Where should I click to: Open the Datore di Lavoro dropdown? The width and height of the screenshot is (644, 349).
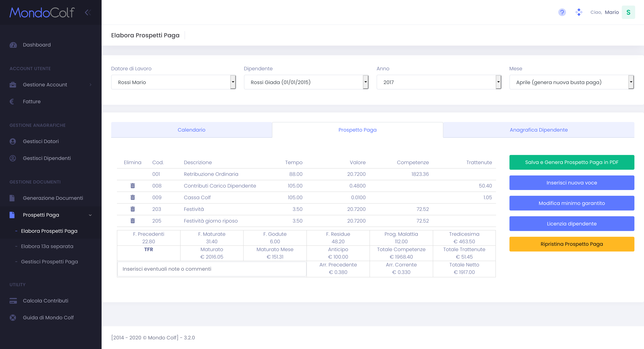click(173, 82)
